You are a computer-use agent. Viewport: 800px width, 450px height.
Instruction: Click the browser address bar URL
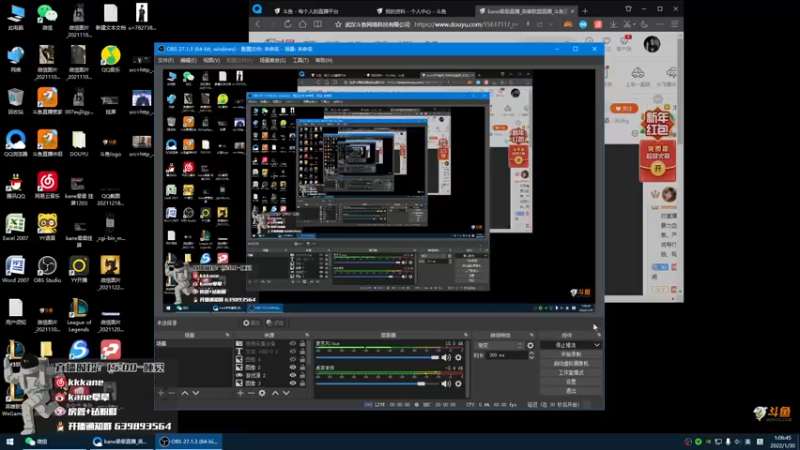pos(466,24)
